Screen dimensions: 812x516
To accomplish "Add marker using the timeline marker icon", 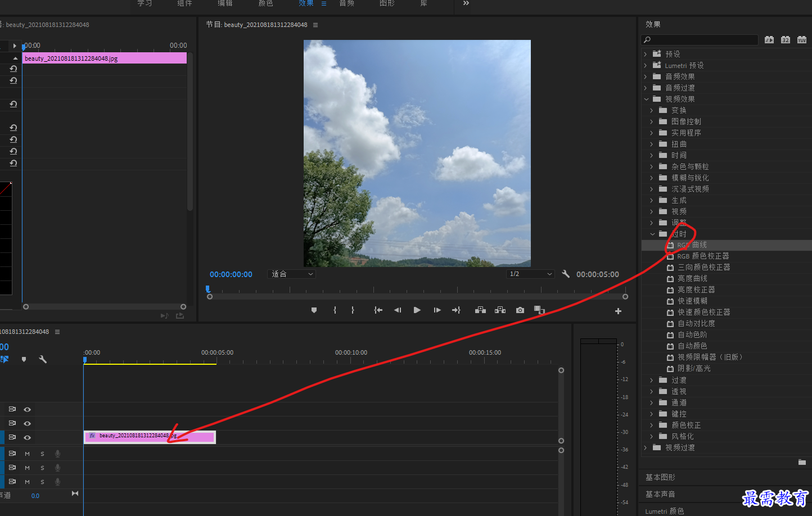I will 24,359.
